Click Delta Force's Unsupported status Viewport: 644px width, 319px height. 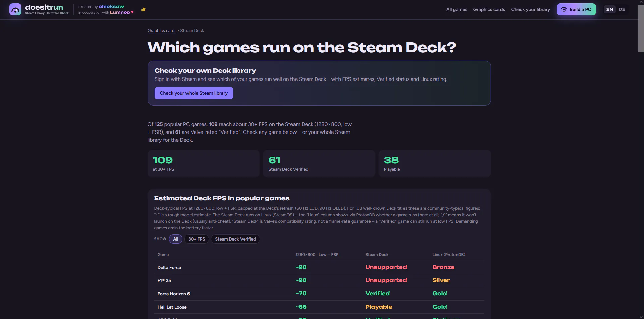(x=386, y=267)
